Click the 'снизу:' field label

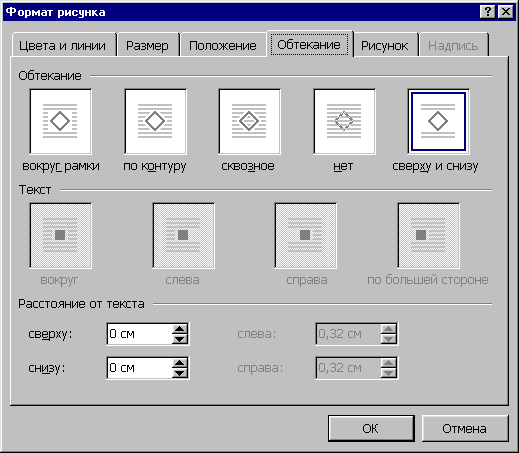(x=47, y=368)
